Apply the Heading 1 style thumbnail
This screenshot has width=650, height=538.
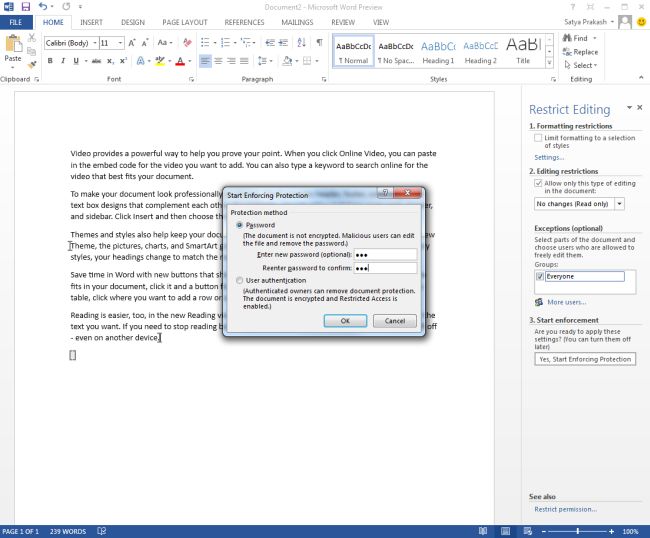click(x=438, y=51)
